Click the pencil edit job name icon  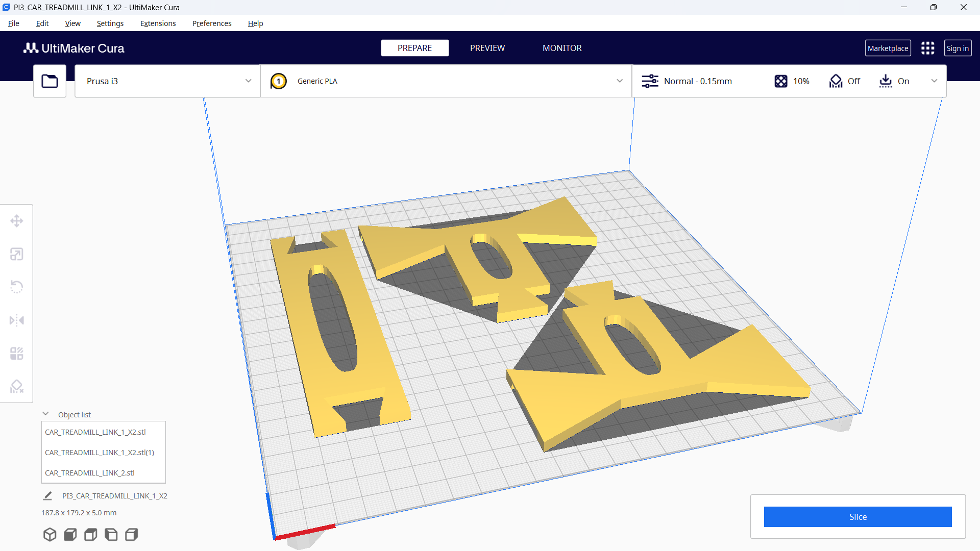[47, 495]
